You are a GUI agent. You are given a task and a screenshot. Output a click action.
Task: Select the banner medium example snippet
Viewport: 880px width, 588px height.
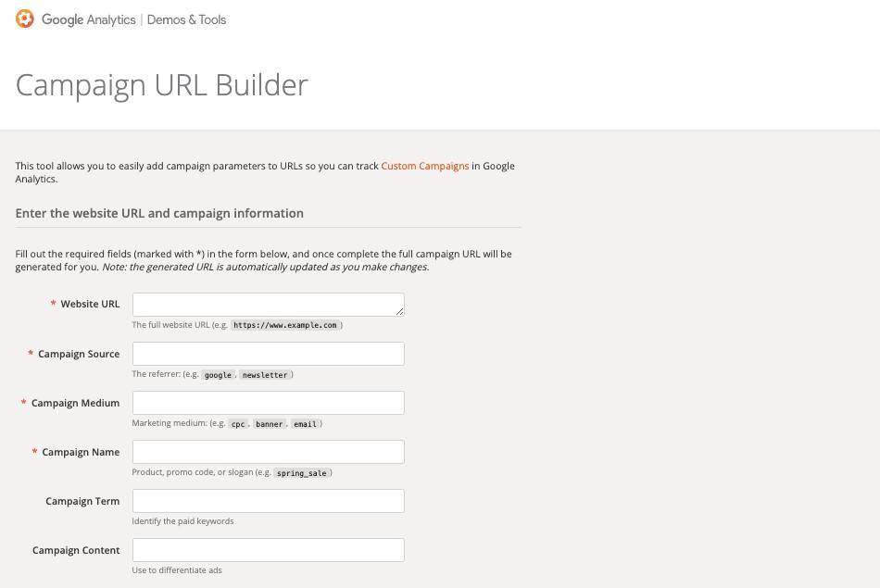(269, 423)
